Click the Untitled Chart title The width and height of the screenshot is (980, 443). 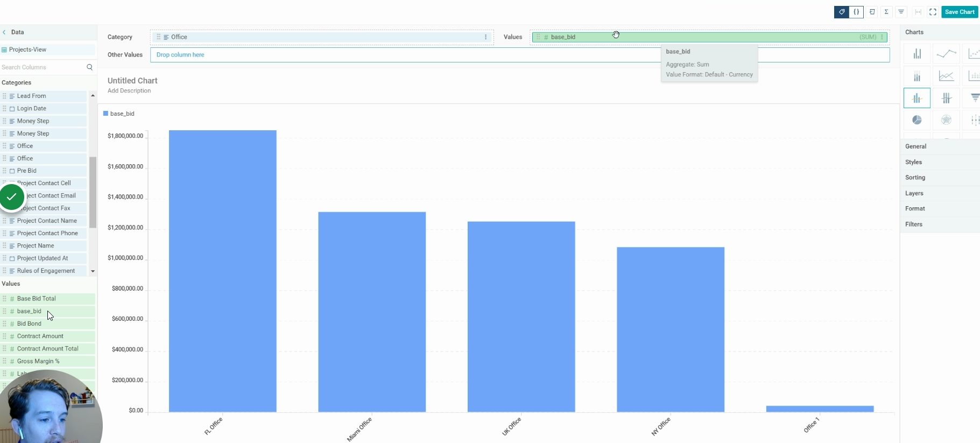(132, 81)
